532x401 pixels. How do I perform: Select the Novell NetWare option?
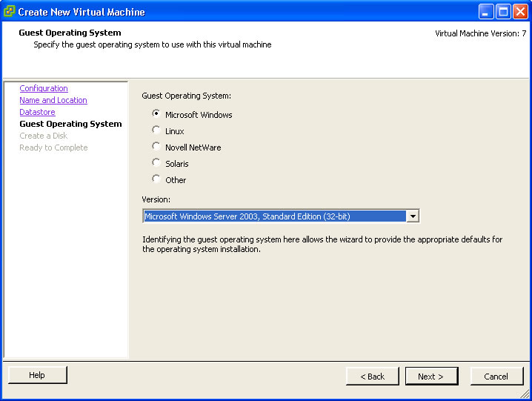[x=156, y=146]
